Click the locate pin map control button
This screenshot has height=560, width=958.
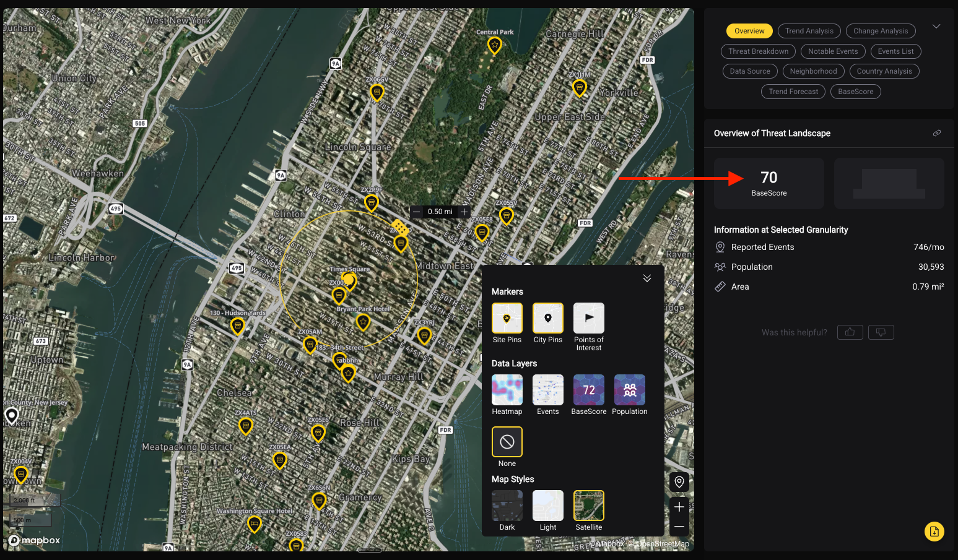click(679, 482)
